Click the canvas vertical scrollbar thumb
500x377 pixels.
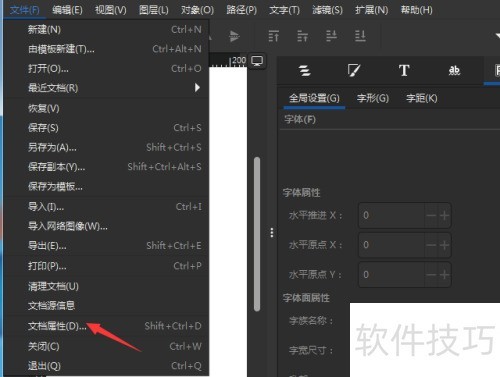pos(257,234)
